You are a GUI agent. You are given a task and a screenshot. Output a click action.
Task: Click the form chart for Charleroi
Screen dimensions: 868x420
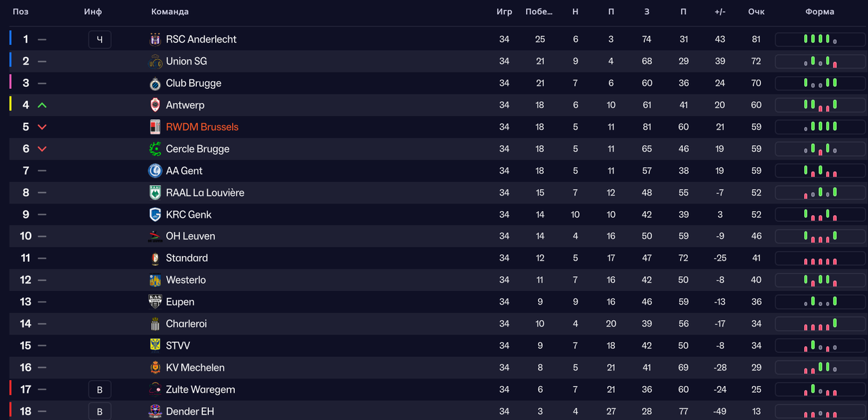820,324
